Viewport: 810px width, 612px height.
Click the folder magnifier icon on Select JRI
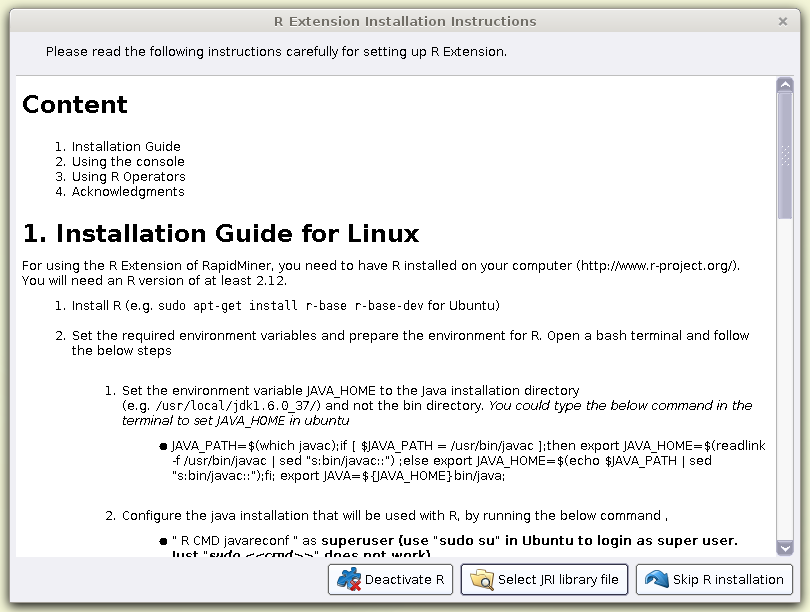pyautogui.click(x=482, y=579)
